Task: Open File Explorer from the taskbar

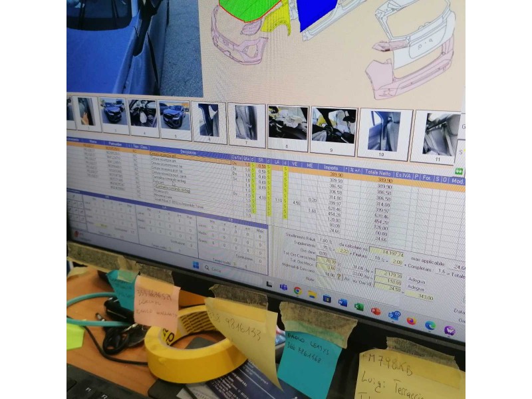Action: coord(312,295)
